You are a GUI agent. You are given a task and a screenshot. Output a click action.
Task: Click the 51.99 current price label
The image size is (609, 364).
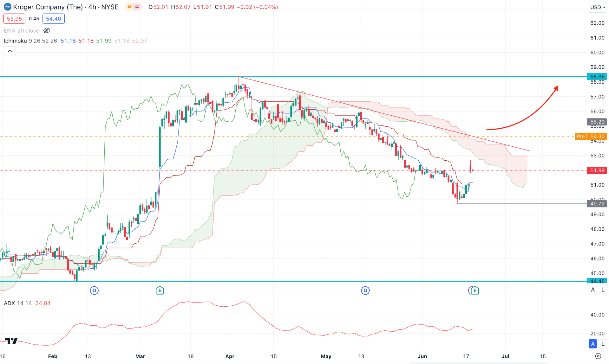click(597, 170)
